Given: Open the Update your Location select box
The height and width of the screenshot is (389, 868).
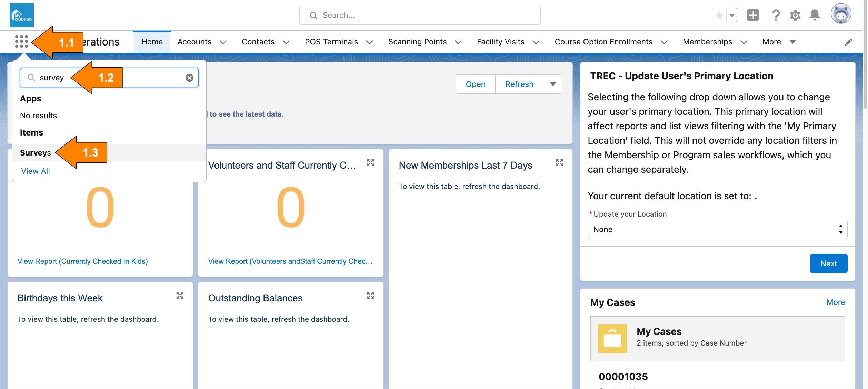Looking at the screenshot, I should [717, 229].
